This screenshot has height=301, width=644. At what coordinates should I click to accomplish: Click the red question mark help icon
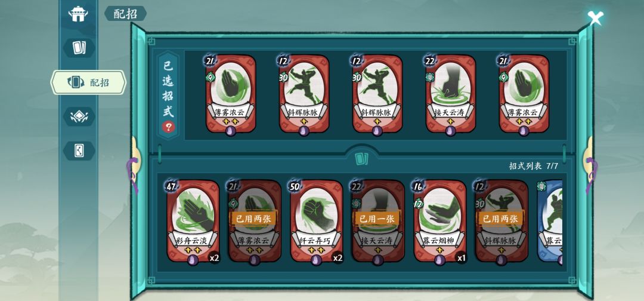pyautogui.click(x=168, y=127)
